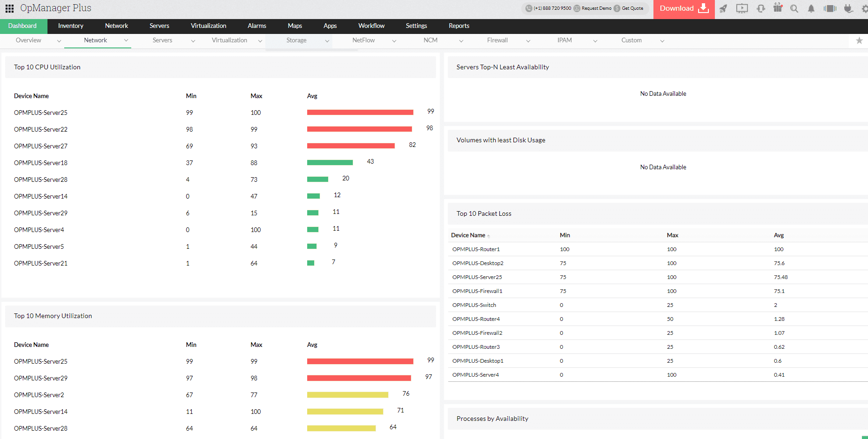Switch to the Inventory menu tab
Screen dimensions: 868x439
[71, 26]
